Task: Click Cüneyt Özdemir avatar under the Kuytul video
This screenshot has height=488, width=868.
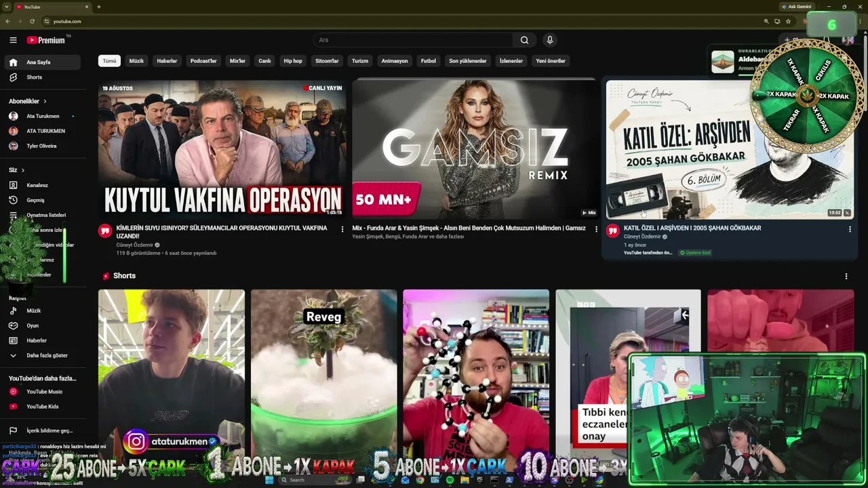Action: coord(105,231)
